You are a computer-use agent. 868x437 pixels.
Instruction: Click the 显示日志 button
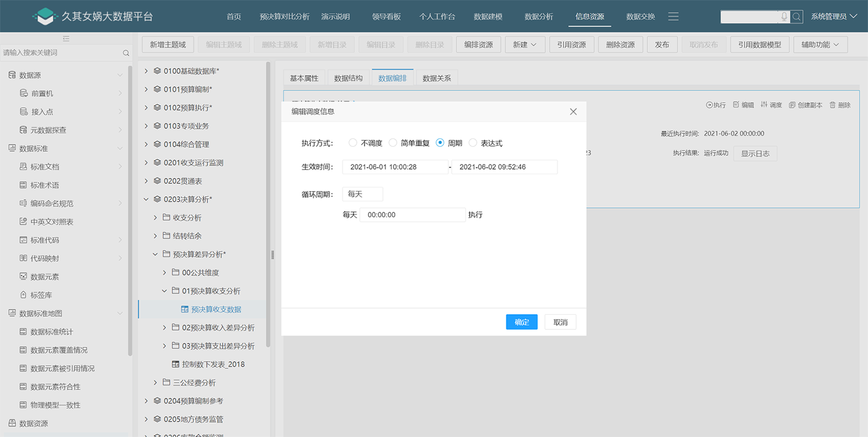click(x=754, y=154)
